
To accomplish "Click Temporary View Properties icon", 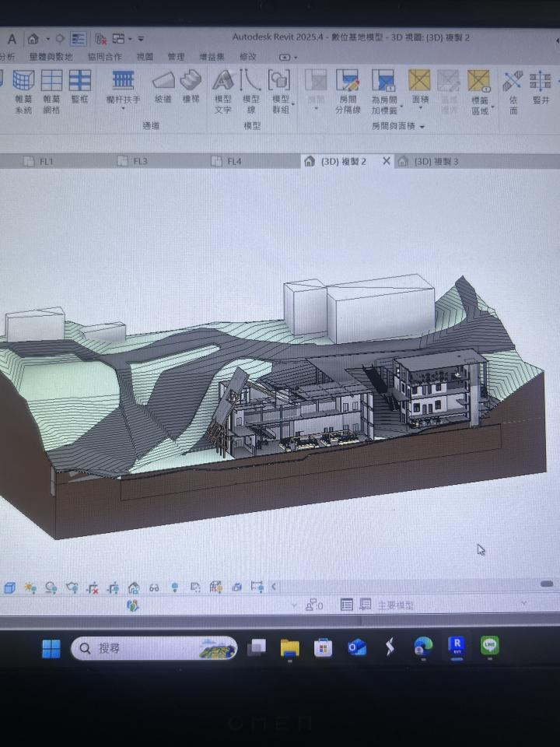I will pos(195,587).
